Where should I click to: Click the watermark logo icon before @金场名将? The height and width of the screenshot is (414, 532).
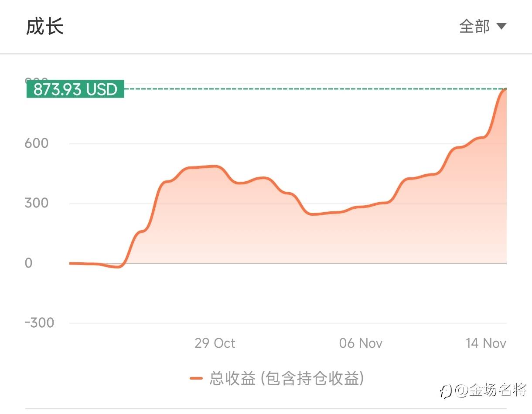coord(445,391)
